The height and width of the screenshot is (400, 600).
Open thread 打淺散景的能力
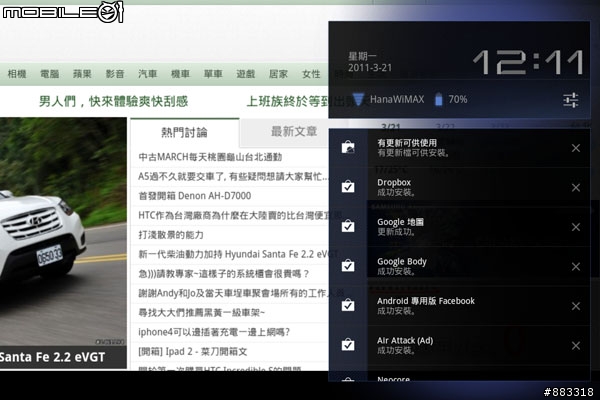point(171,235)
